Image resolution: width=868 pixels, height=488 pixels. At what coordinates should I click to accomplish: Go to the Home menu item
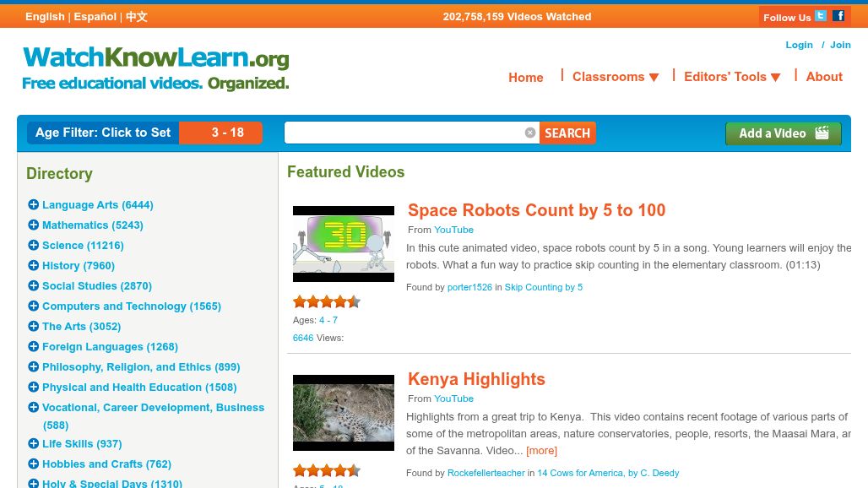tap(525, 78)
